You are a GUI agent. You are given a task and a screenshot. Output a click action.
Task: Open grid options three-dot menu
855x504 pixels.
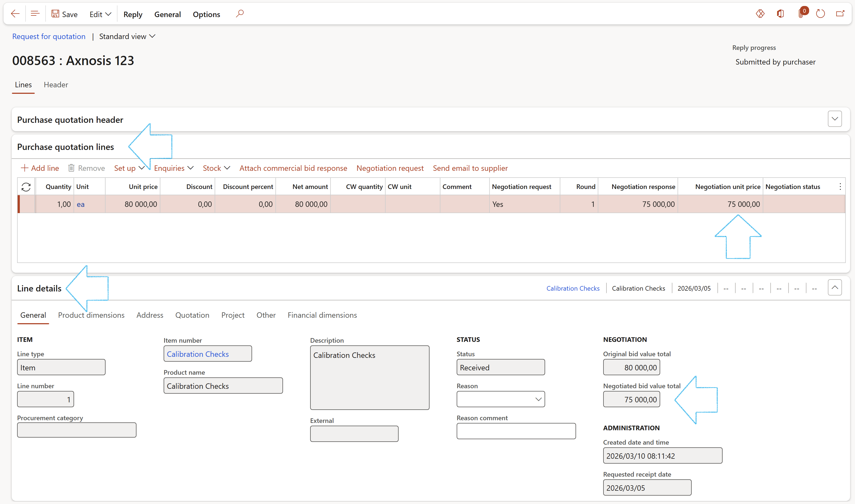click(840, 187)
